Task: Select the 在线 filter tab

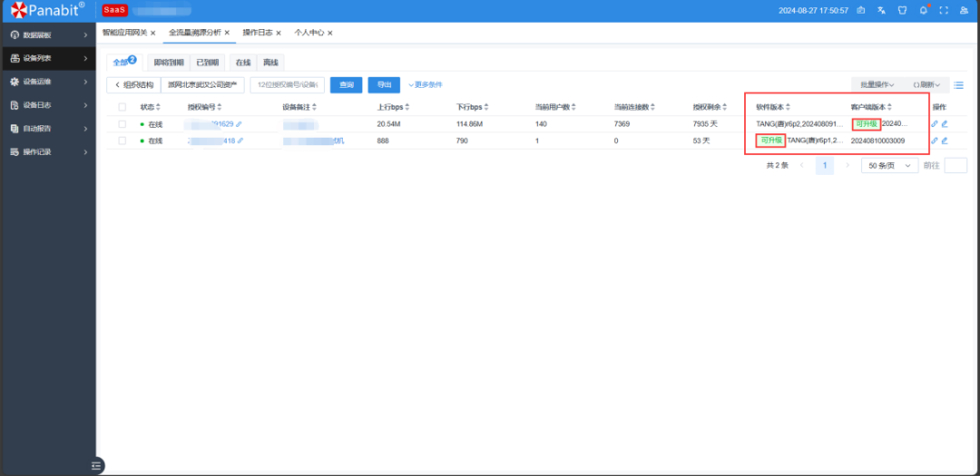Action: point(243,63)
